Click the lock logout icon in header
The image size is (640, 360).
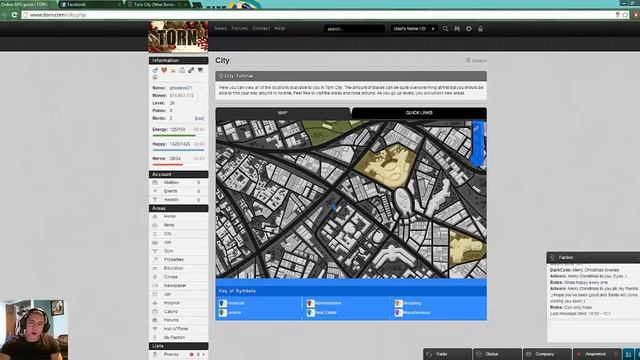click(480, 29)
